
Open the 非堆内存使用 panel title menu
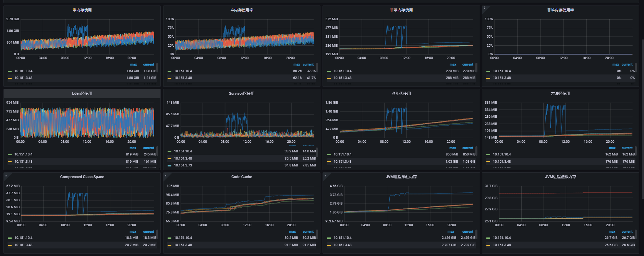401,10
